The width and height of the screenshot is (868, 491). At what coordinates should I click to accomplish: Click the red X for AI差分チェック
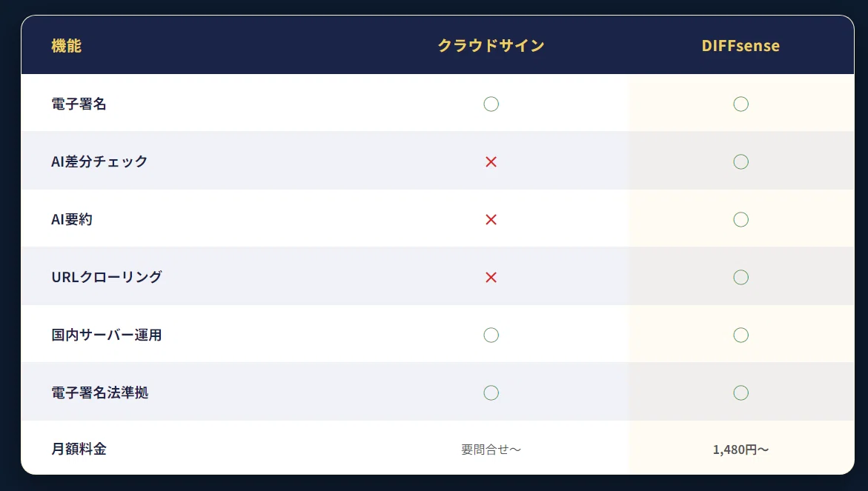pyautogui.click(x=491, y=162)
